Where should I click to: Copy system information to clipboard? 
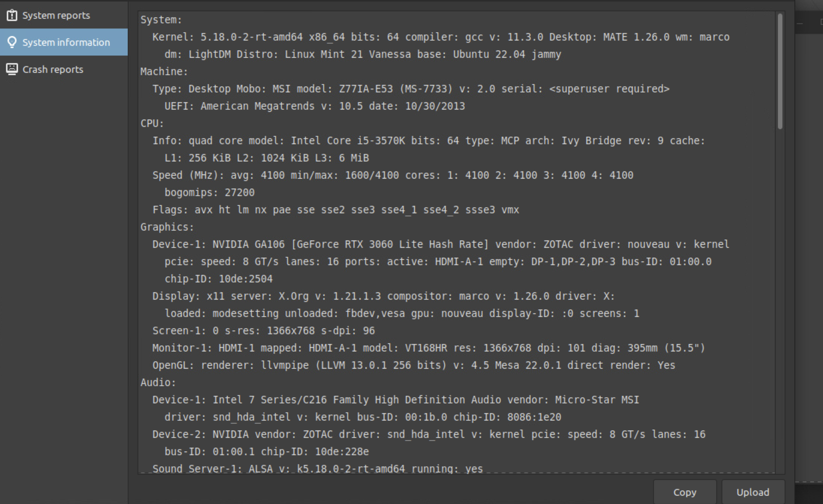point(685,492)
